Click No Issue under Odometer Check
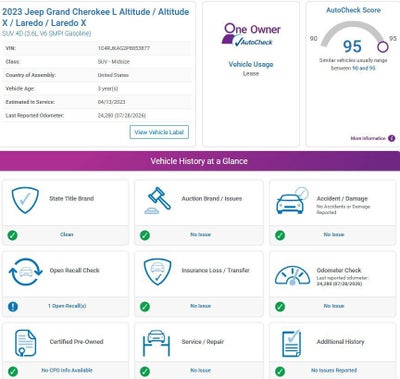This screenshot has width=400, height=379. click(x=334, y=306)
